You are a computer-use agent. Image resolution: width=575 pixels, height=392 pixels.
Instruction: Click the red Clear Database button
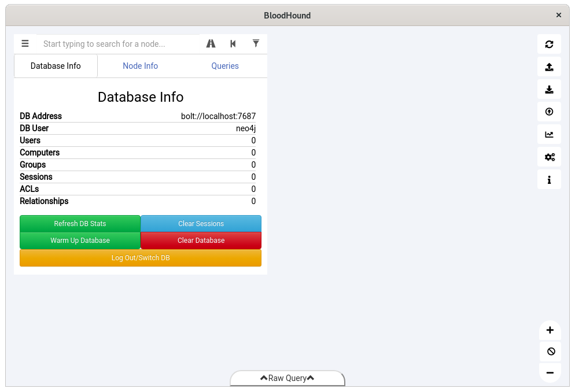pyautogui.click(x=201, y=241)
